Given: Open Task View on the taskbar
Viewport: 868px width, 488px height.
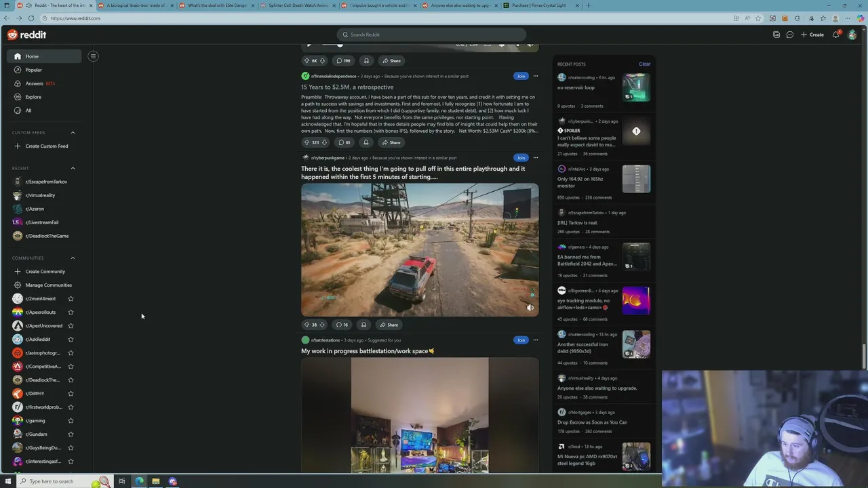Looking at the screenshot, I should [122, 481].
